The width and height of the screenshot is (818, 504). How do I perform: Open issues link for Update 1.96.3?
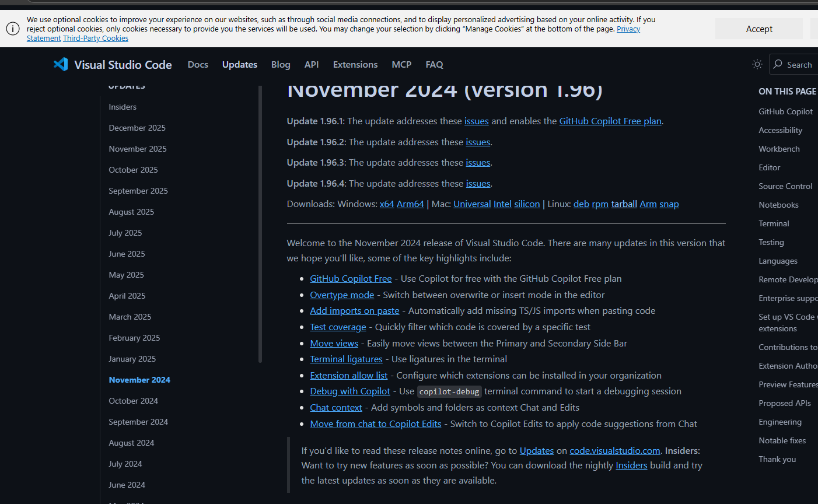(478, 163)
